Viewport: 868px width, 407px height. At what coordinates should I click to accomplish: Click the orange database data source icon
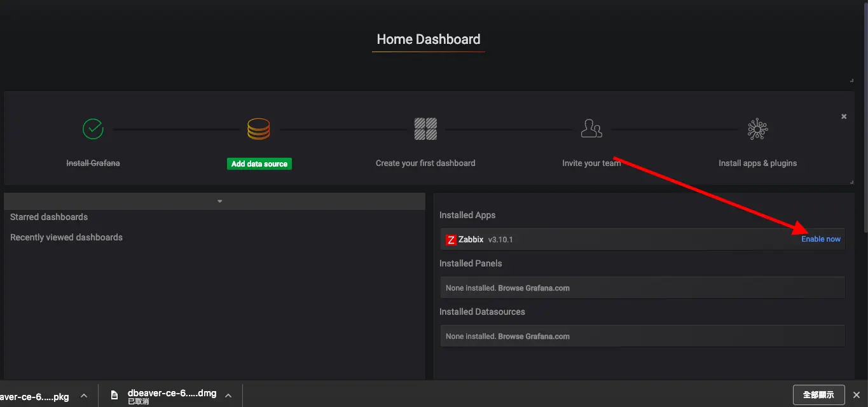[x=259, y=129]
